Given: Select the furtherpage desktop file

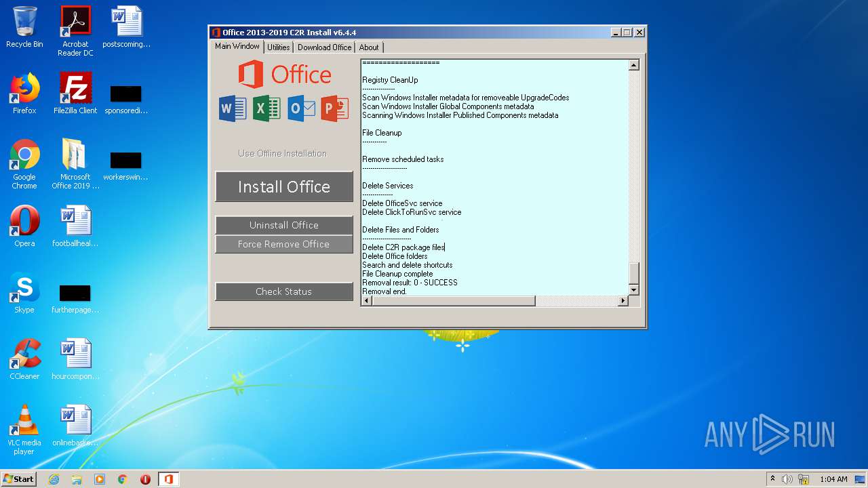Looking at the screenshot, I should point(75,298).
